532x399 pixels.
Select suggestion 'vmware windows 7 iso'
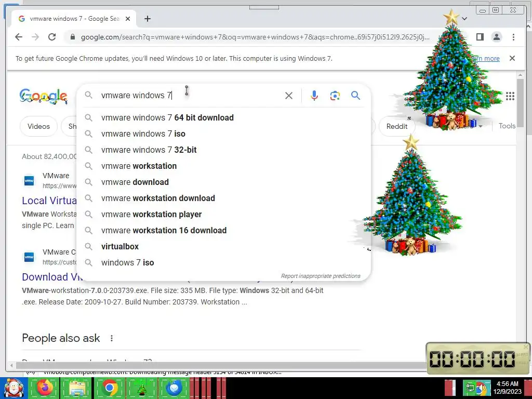pyautogui.click(x=223, y=134)
